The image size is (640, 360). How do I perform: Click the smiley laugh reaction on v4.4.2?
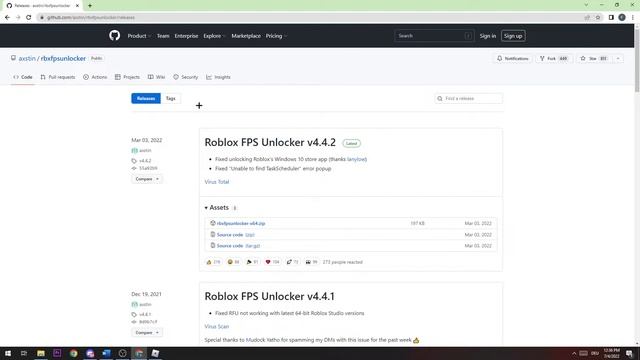pos(233,262)
